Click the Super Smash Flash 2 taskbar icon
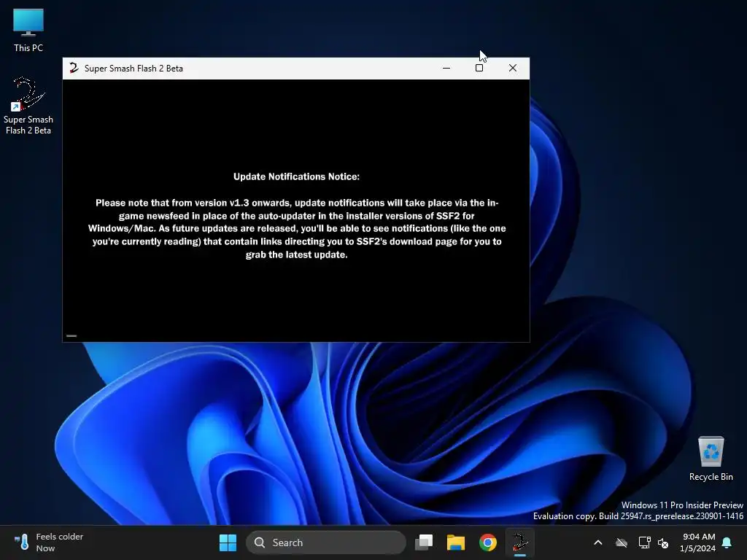This screenshot has width=747, height=560. pos(519,542)
